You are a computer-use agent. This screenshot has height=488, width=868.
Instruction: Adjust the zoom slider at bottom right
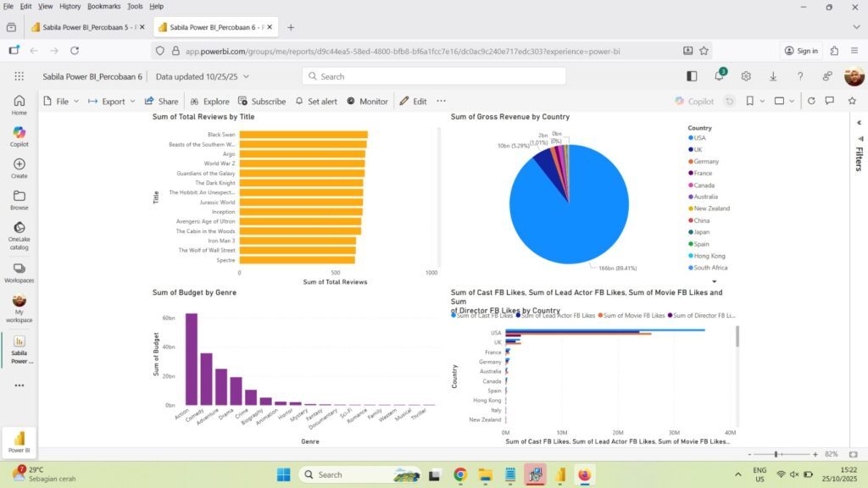(776, 454)
